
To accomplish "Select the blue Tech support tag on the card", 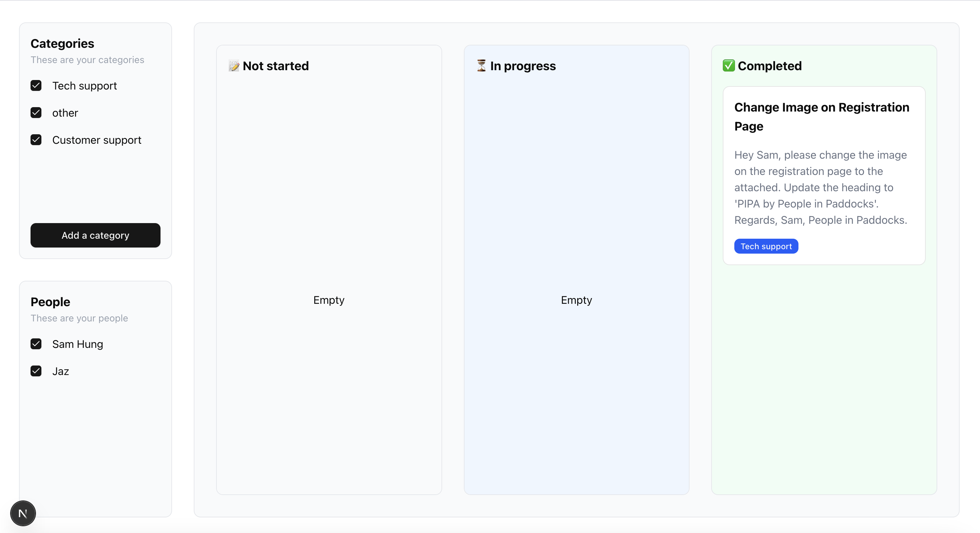I will 766,246.
